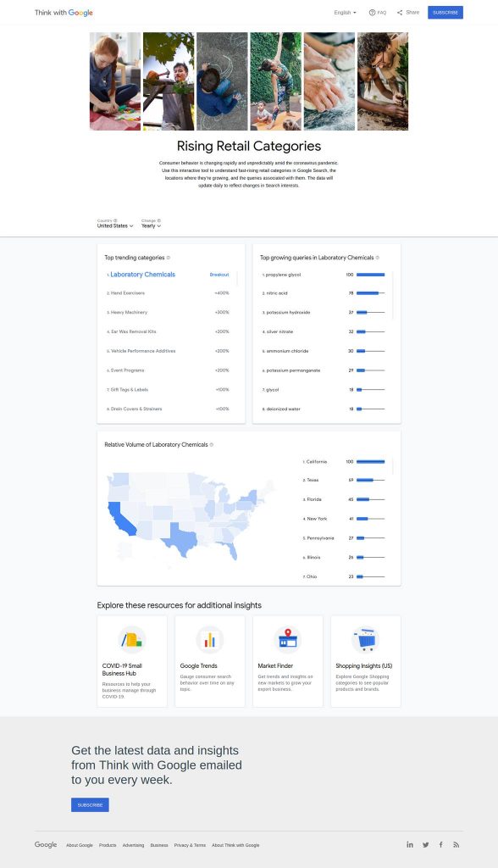Click the Google Trends bar chart icon
The height and width of the screenshot is (868, 498).
coord(210,639)
